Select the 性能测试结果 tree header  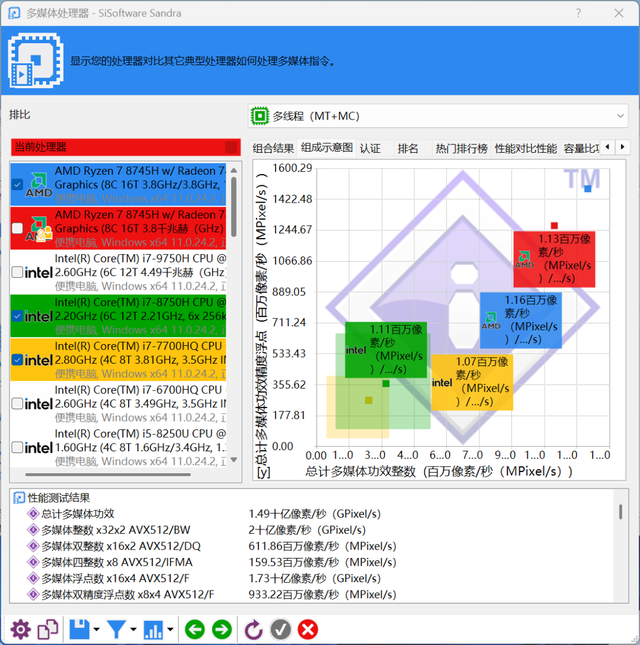pos(58,498)
